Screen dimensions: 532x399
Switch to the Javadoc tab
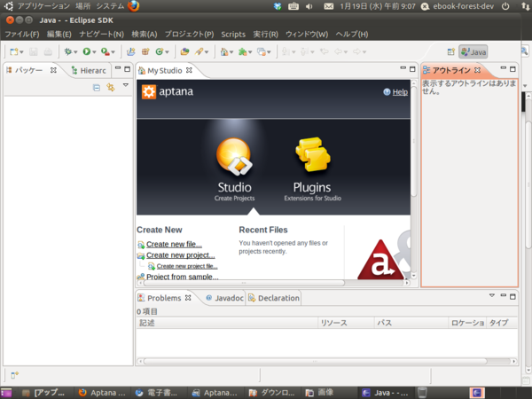[225, 298]
